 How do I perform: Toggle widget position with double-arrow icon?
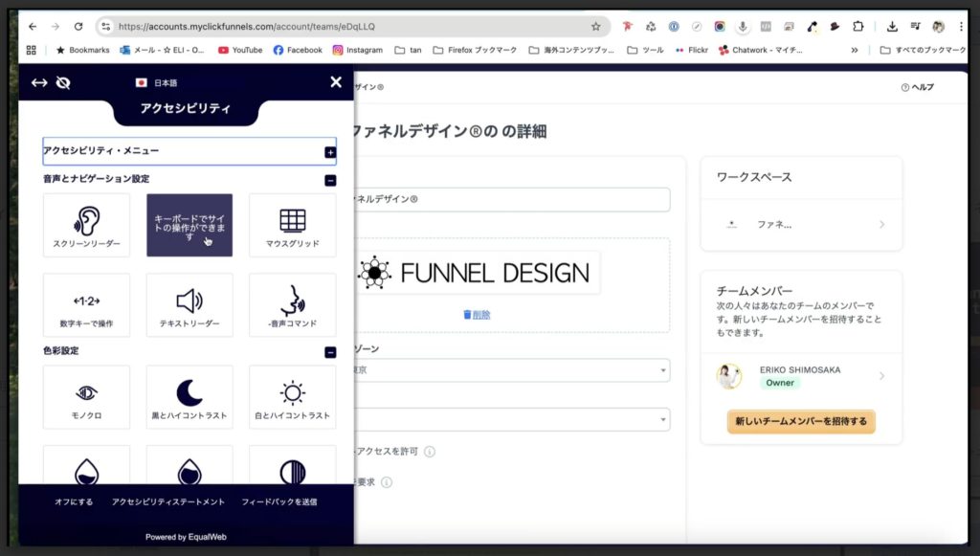38,82
